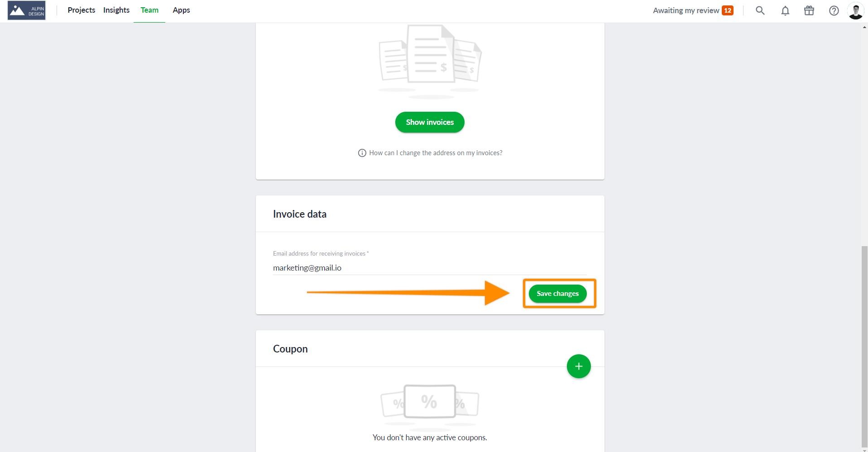Add a coupon with the plus button
The width and height of the screenshot is (868, 452).
579,366
